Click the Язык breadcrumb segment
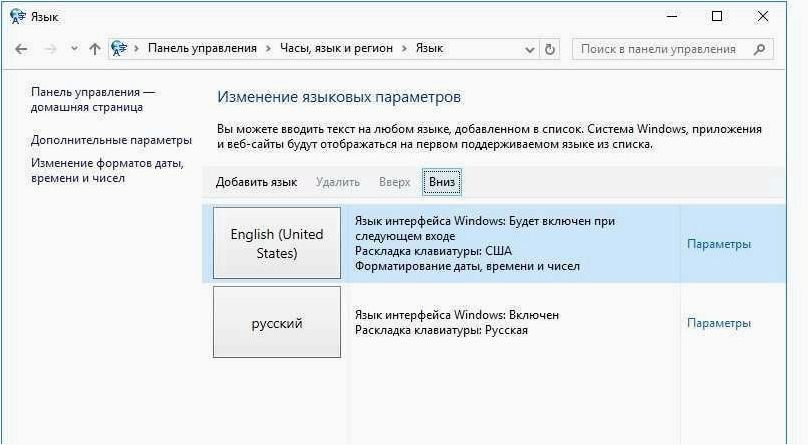This screenshot has width=808, height=445. tap(429, 48)
